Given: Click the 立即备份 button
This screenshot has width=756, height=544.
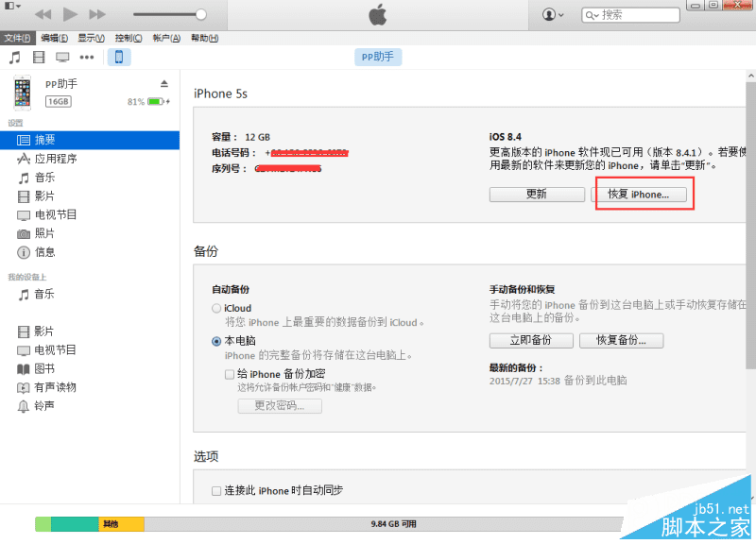Looking at the screenshot, I should tap(531, 340).
